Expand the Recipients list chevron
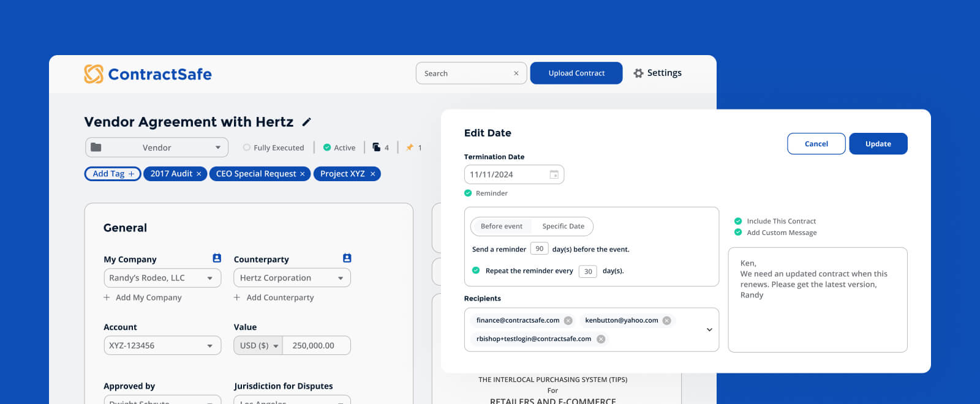 coord(709,330)
